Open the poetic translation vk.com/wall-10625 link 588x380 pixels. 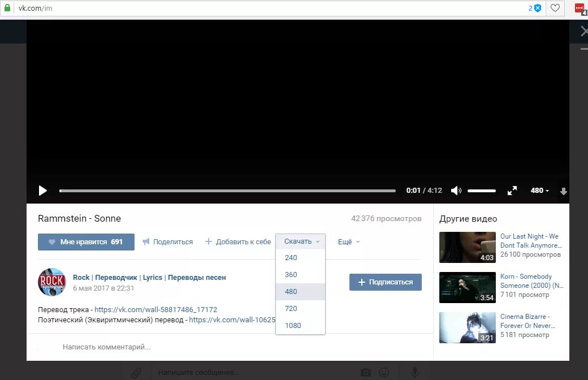click(x=232, y=319)
